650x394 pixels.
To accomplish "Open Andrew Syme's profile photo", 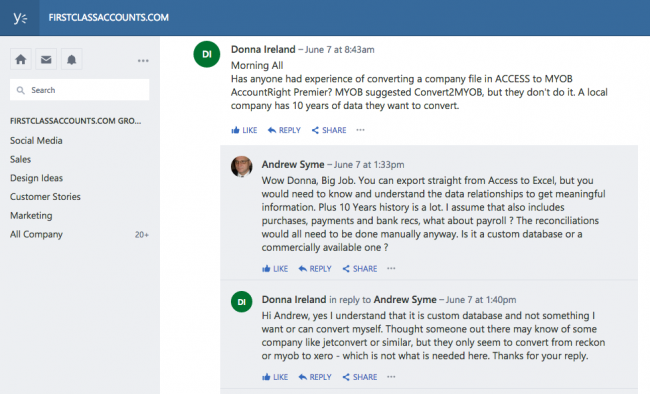I will (x=241, y=167).
